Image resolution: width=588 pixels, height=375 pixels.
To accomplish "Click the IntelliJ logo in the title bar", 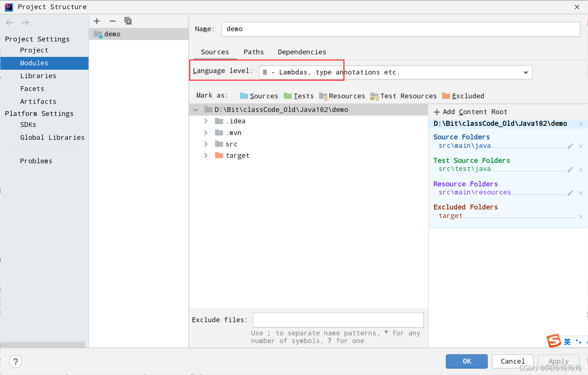I will (x=9, y=7).
